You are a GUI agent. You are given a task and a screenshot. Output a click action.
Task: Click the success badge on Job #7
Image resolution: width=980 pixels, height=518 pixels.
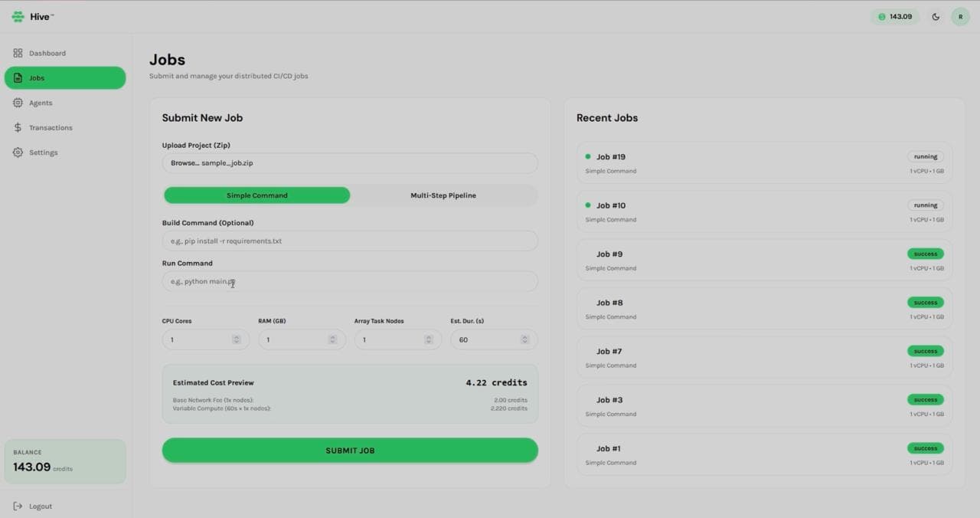point(925,351)
